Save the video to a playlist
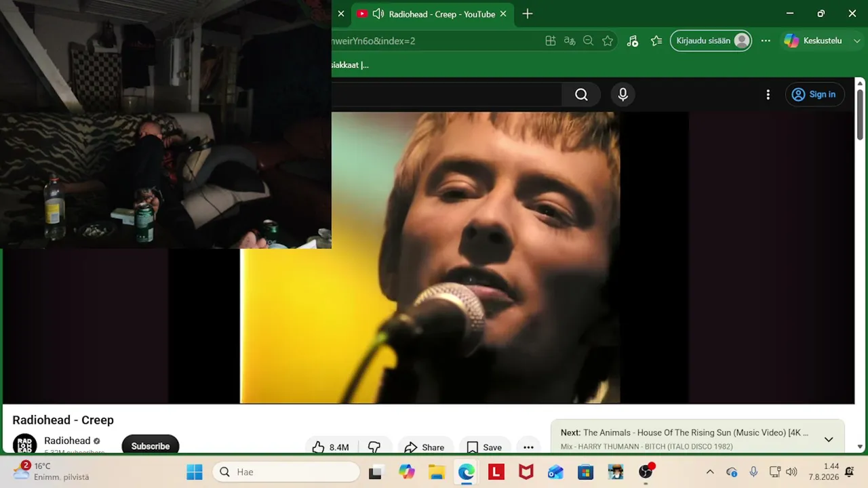The height and width of the screenshot is (488, 868). 484,447
